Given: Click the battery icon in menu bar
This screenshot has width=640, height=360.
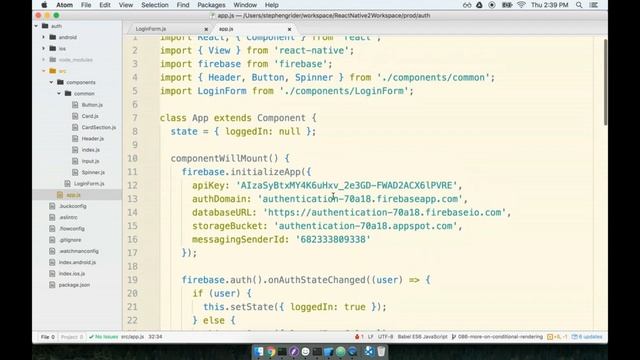Looking at the screenshot, I should click(507, 5).
